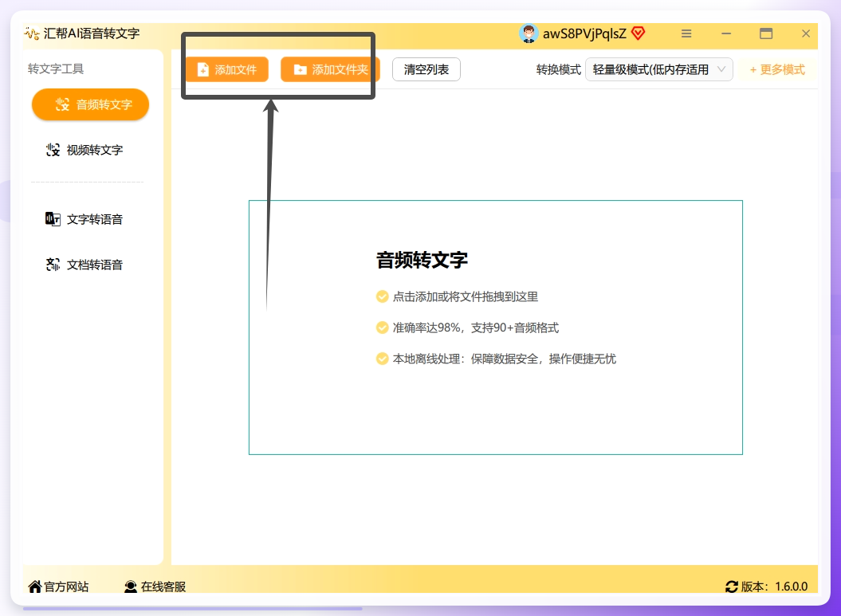Viewport: 841px width, 616px height.
Task: Maximize the application window
Action: pos(766,33)
